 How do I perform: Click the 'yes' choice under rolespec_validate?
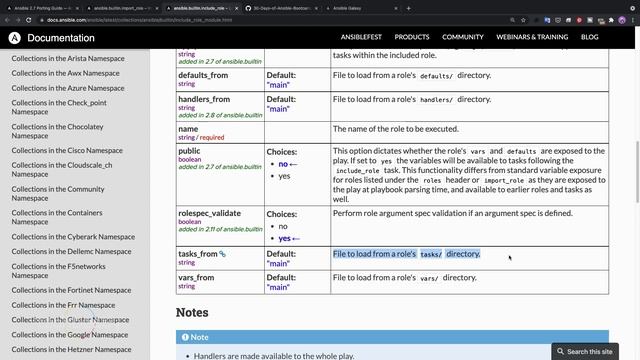[x=284, y=238]
